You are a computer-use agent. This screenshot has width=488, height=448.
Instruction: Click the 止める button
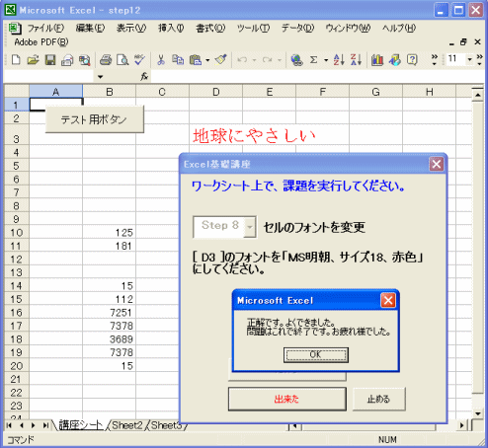click(378, 399)
